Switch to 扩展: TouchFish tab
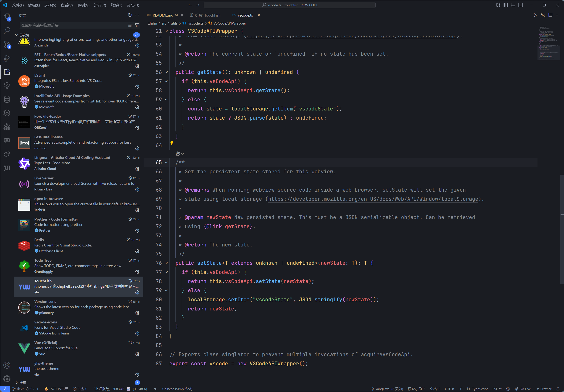The height and width of the screenshot is (392, 564). 205,15
